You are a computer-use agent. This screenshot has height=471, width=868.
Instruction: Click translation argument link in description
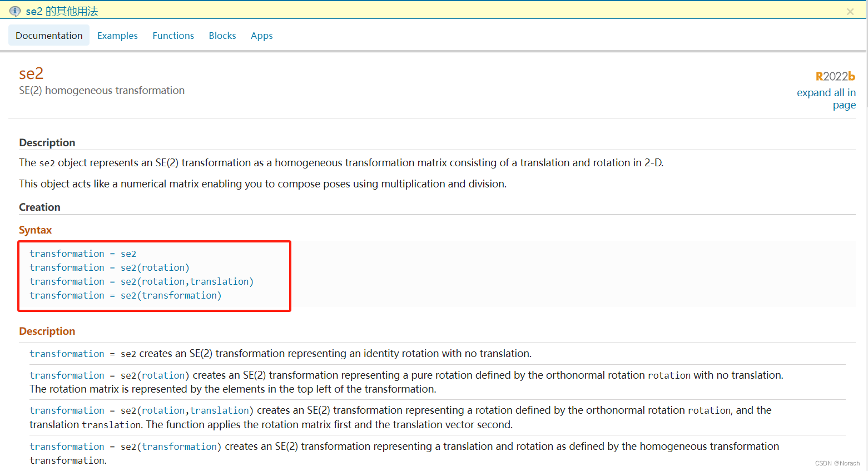219,410
